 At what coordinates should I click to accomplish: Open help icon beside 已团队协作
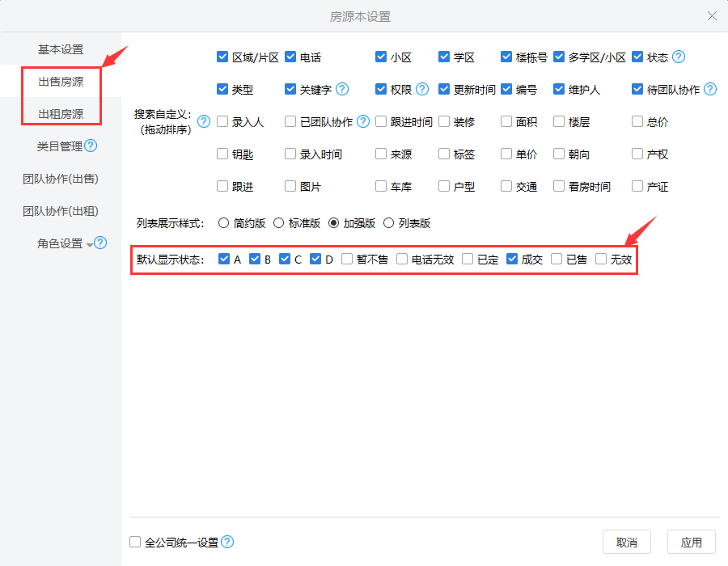click(x=363, y=121)
